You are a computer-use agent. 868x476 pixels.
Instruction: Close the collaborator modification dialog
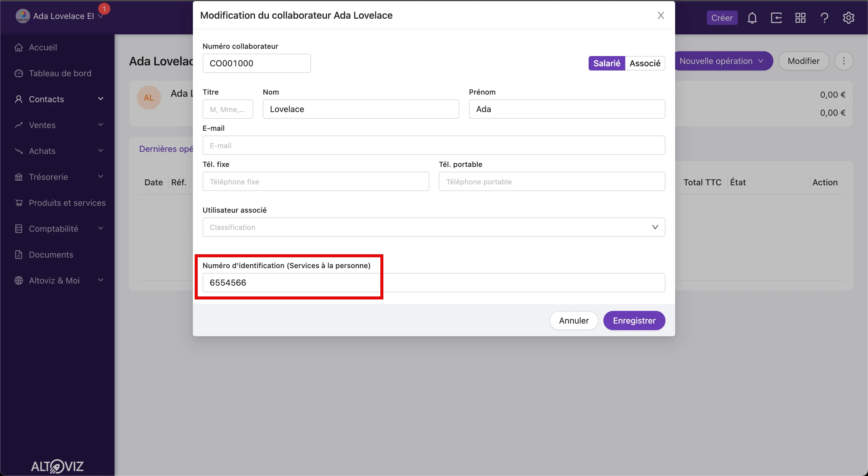pos(661,15)
